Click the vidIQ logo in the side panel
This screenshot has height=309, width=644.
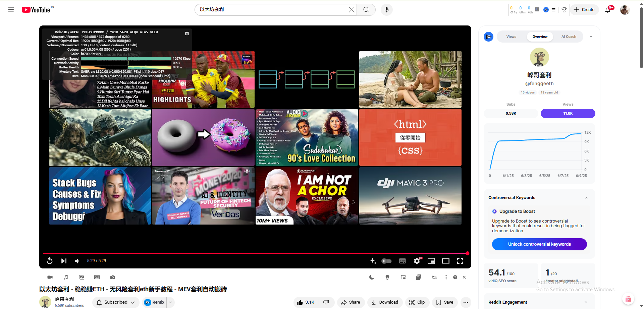pyautogui.click(x=488, y=37)
